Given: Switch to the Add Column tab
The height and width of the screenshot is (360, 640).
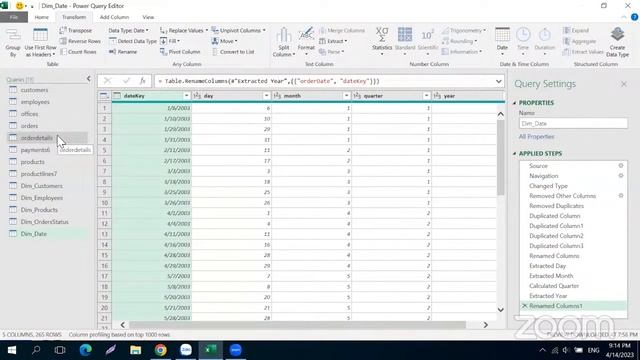Looking at the screenshot, I should tap(114, 17).
